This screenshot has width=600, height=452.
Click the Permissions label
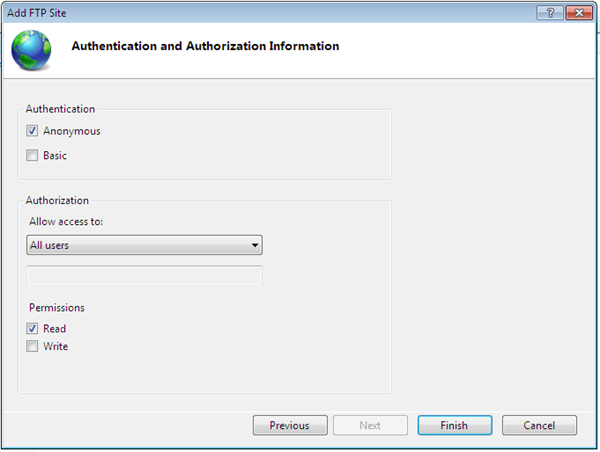(x=57, y=308)
